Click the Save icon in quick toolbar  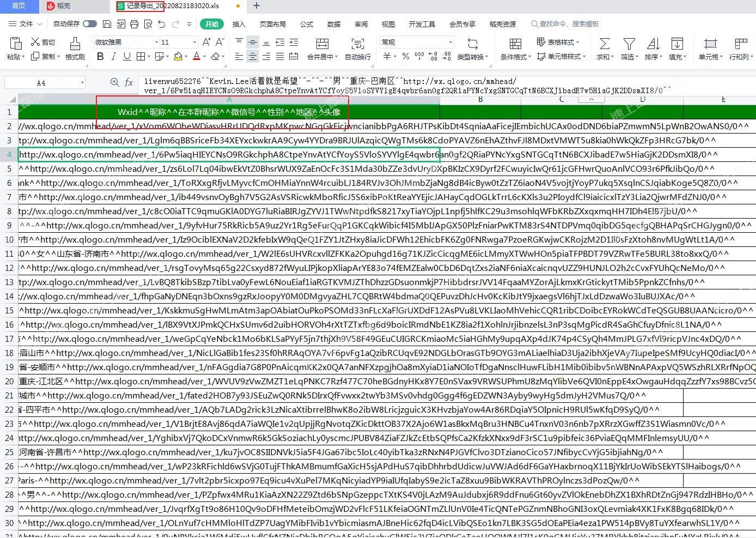click(x=107, y=24)
